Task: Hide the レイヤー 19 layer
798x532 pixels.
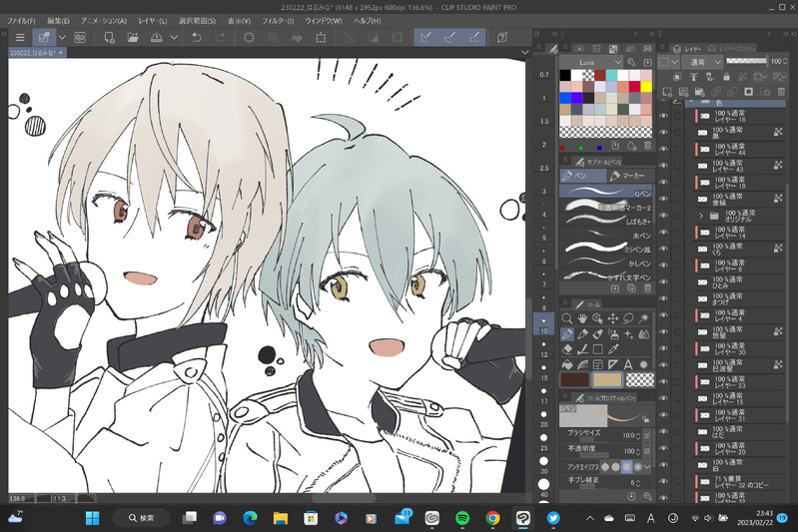Action: (663, 182)
